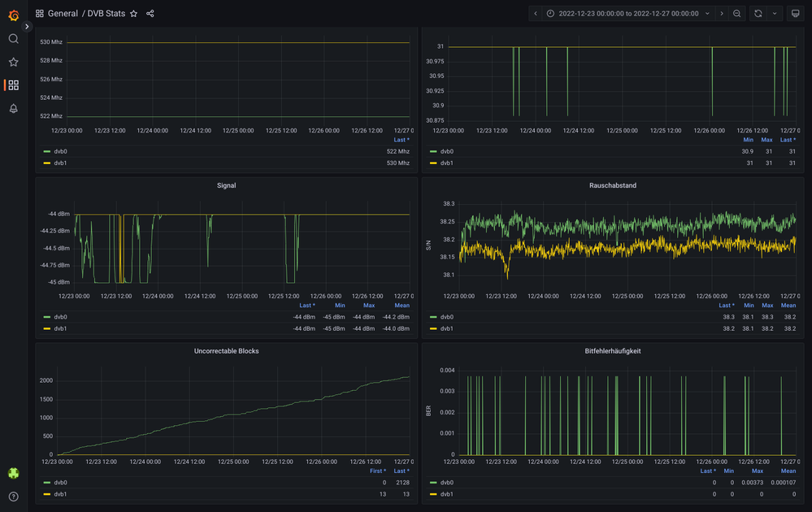The image size is (812, 512).
Task: Open the Help icon at sidebar bottom
Action: [13, 496]
